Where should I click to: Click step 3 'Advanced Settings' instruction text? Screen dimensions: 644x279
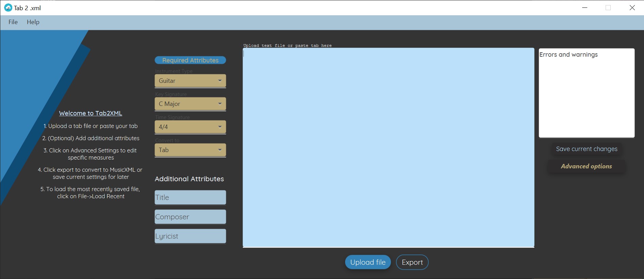pyautogui.click(x=90, y=154)
